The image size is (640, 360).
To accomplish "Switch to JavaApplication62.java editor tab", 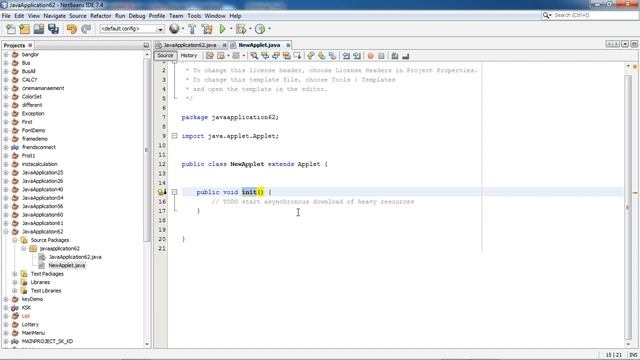I will click(x=190, y=45).
